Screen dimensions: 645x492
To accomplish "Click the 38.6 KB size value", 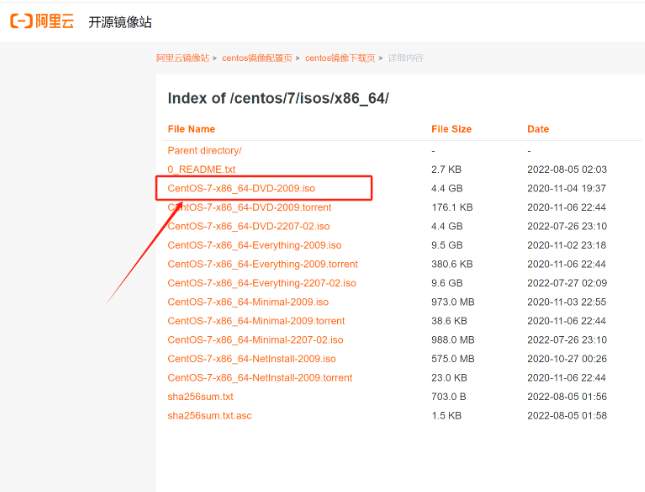I will [449, 321].
